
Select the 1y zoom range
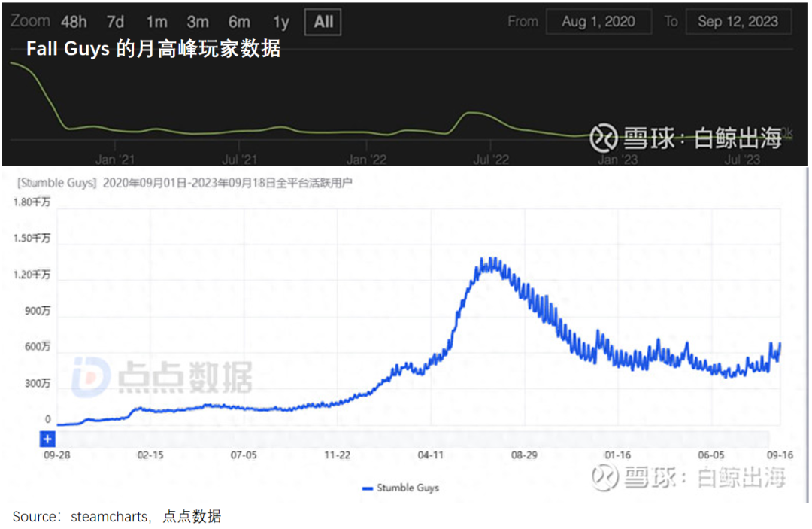[x=281, y=22]
